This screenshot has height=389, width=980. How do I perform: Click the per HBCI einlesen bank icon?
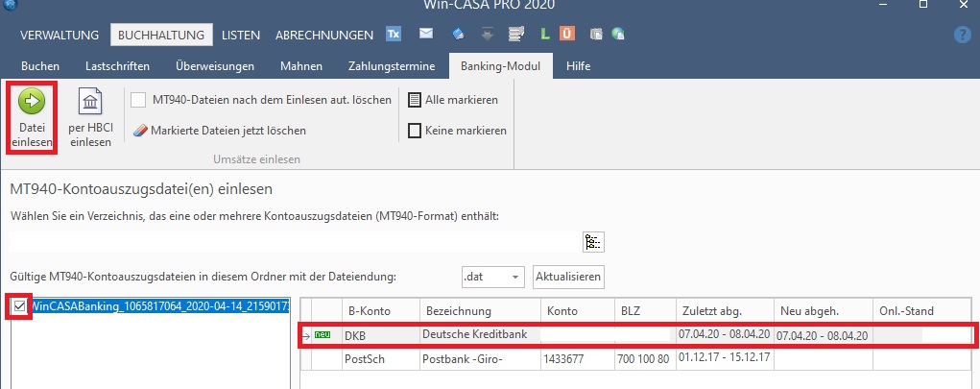90,101
